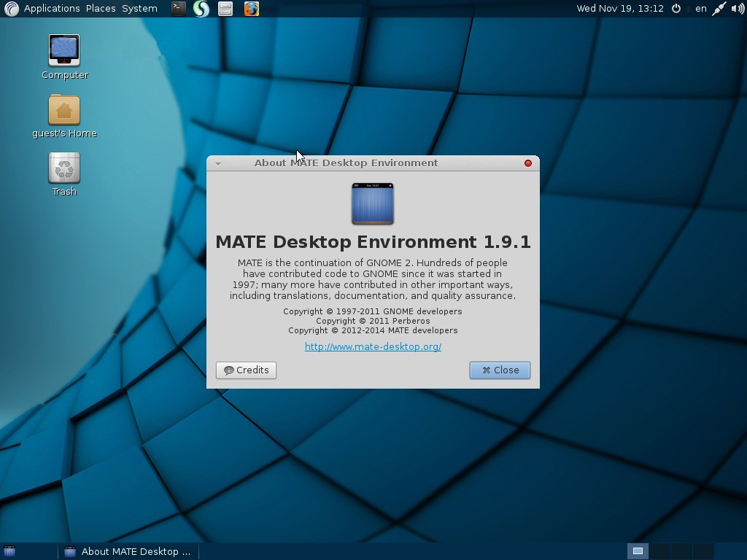This screenshot has height=560, width=747.
Task: Click the date and time clock
Action: tap(620, 9)
